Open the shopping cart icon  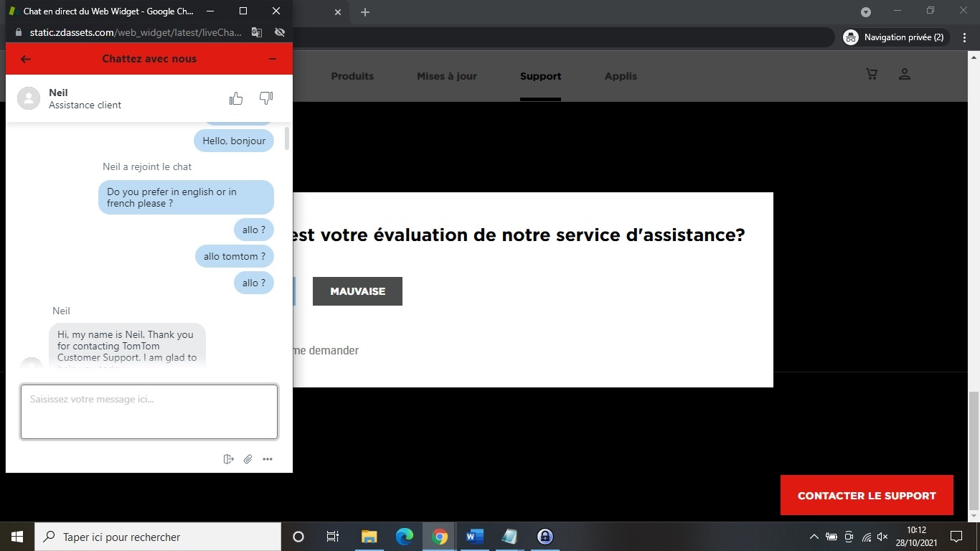[x=872, y=74]
